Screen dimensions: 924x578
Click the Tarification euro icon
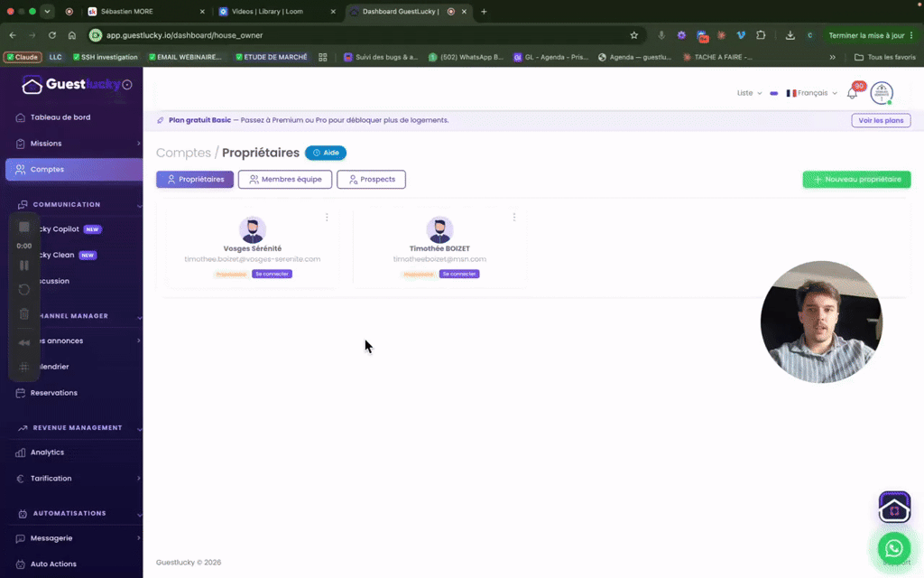coord(20,479)
